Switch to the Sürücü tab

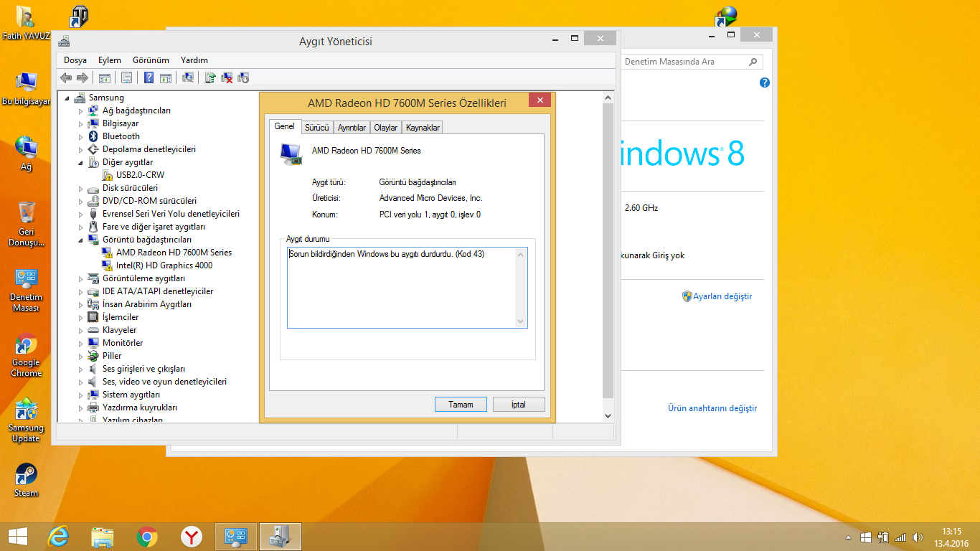316,128
